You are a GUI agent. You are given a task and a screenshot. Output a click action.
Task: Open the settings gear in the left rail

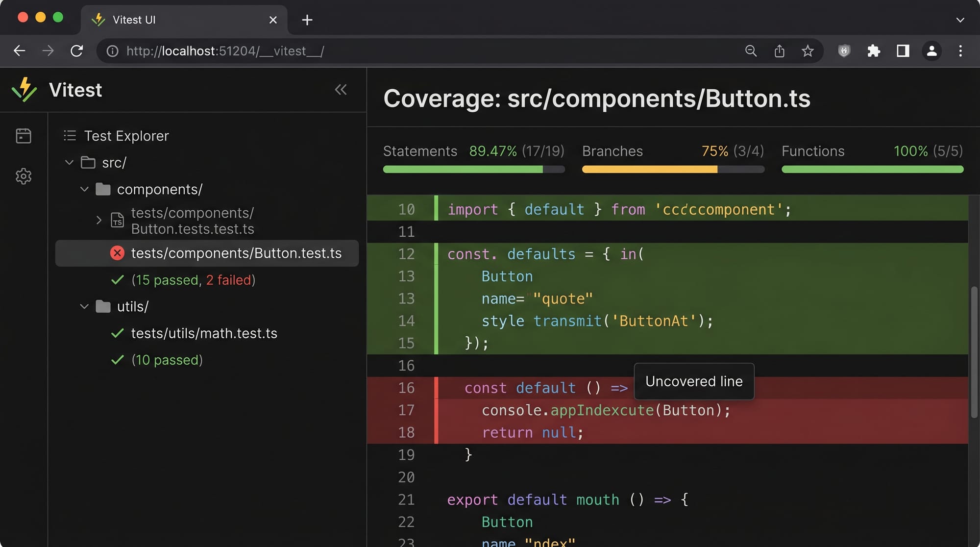24,176
